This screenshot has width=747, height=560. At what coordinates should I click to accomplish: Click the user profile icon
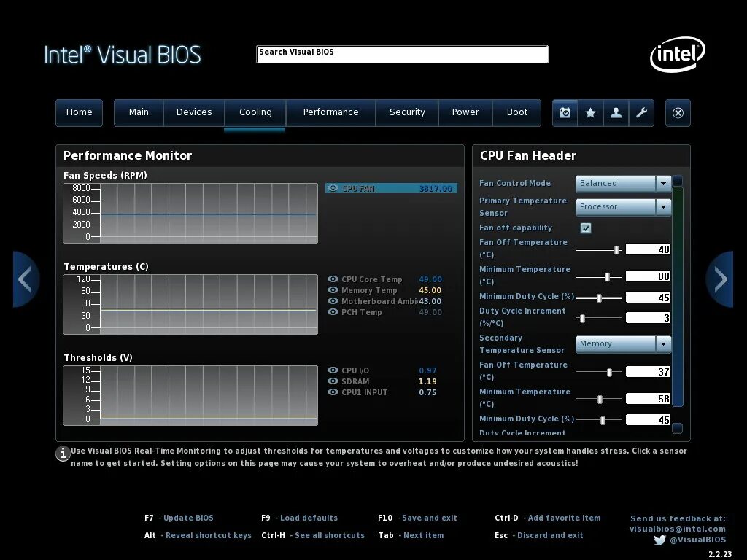(616, 113)
